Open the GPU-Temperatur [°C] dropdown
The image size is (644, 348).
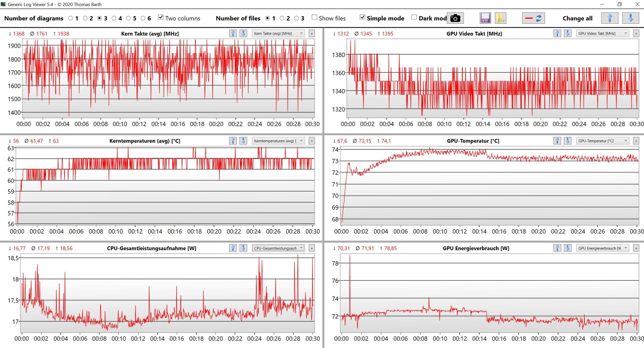[602, 141]
